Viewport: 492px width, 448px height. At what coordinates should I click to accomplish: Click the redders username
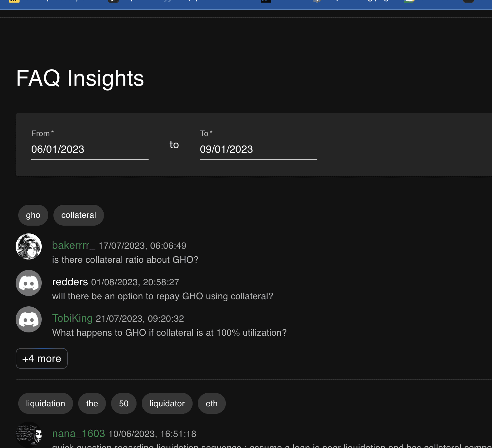point(70,282)
